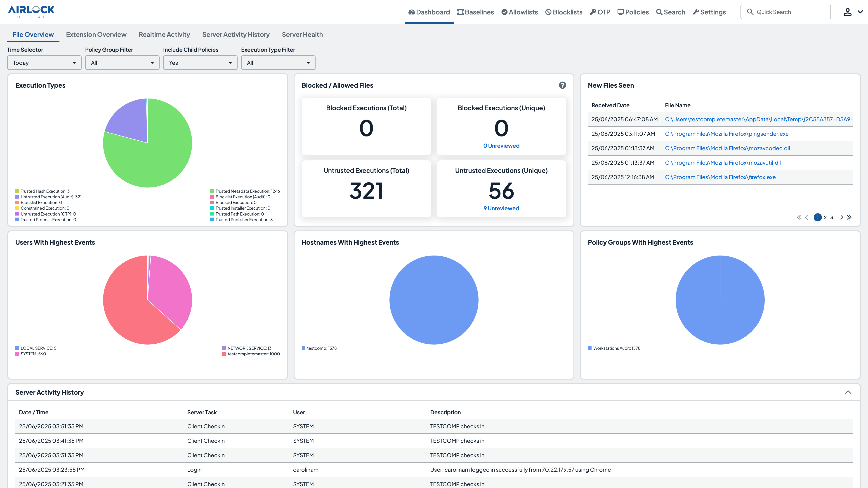
Task: Toggle Trusted Metadata Execution legend item
Action: coord(247,191)
